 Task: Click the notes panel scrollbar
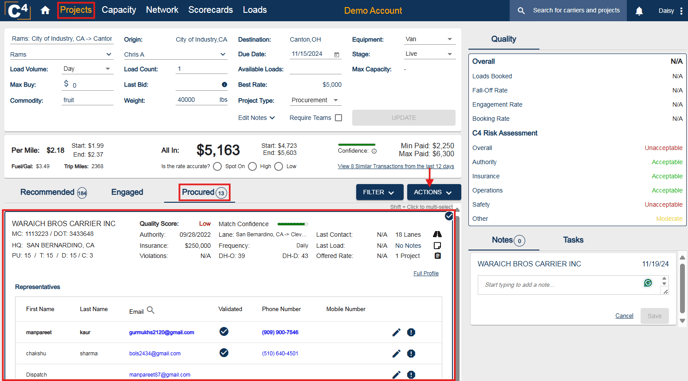682,289
